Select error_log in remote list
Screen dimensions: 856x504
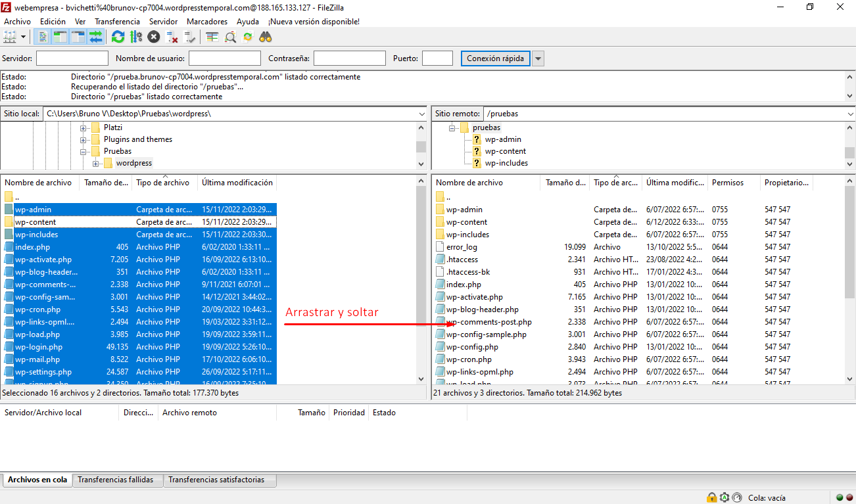click(x=462, y=247)
